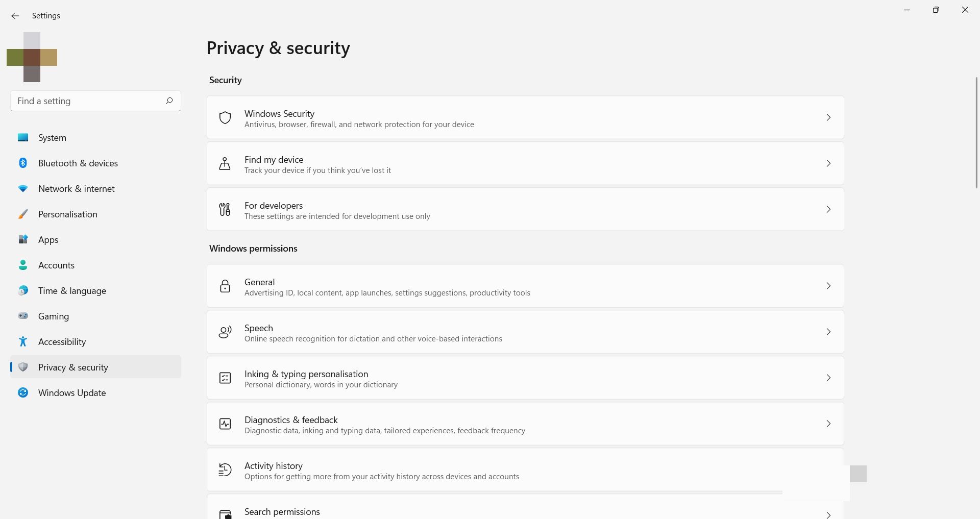The image size is (980, 519).
Task: Click the Inking & typing personalisation icon
Action: click(x=225, y=378)
